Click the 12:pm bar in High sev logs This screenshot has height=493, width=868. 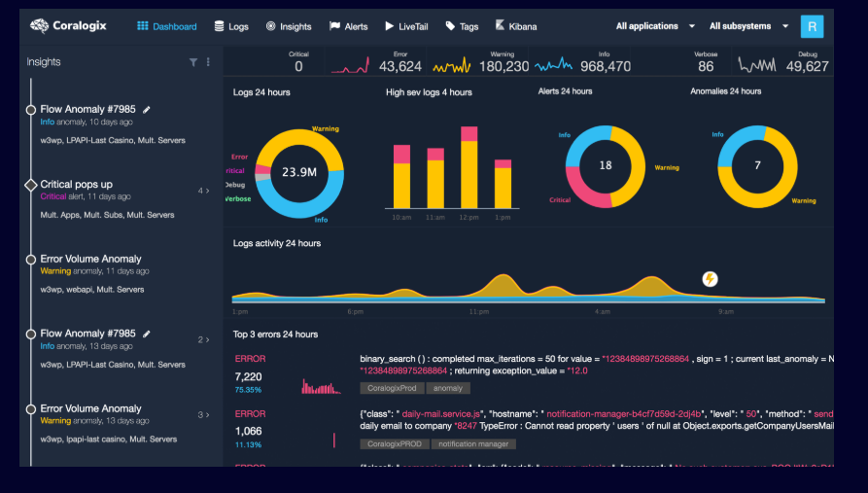(x=469, y=167)
